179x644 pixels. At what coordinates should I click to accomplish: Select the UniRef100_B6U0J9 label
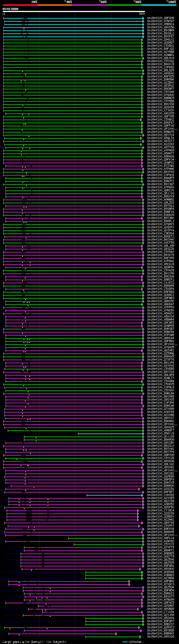tap(161, 64)
